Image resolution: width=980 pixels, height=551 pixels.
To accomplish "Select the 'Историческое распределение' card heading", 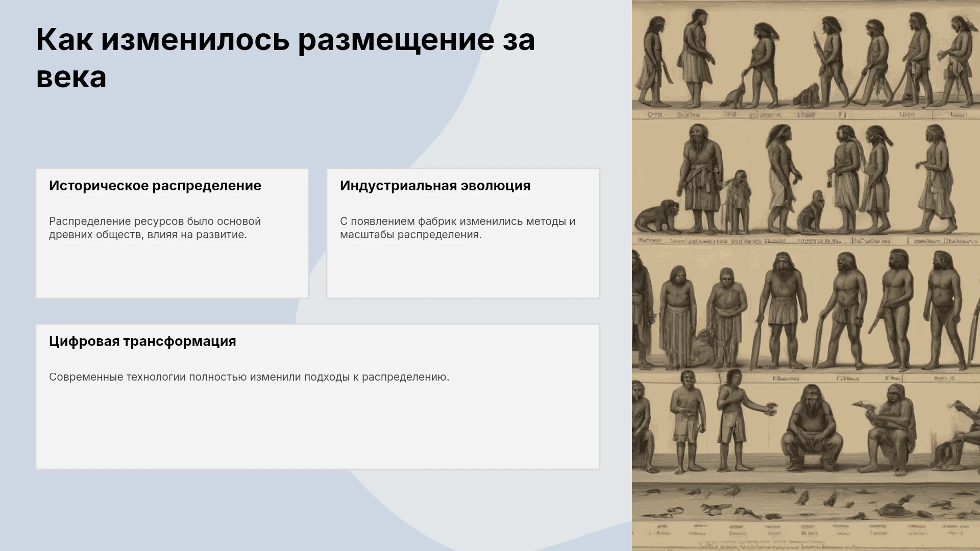I will click(x=155, y=186).
